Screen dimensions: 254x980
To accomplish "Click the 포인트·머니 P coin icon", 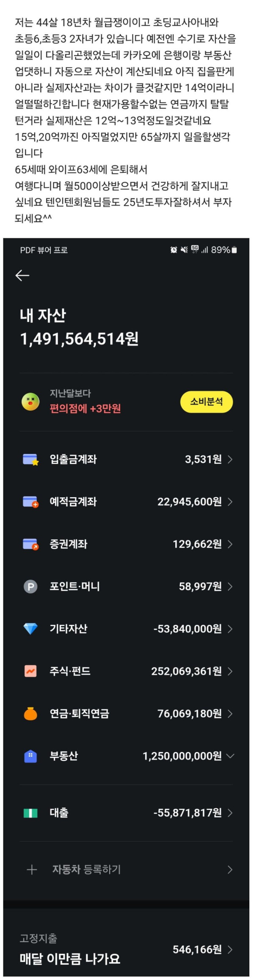I will tap(30, 586).
